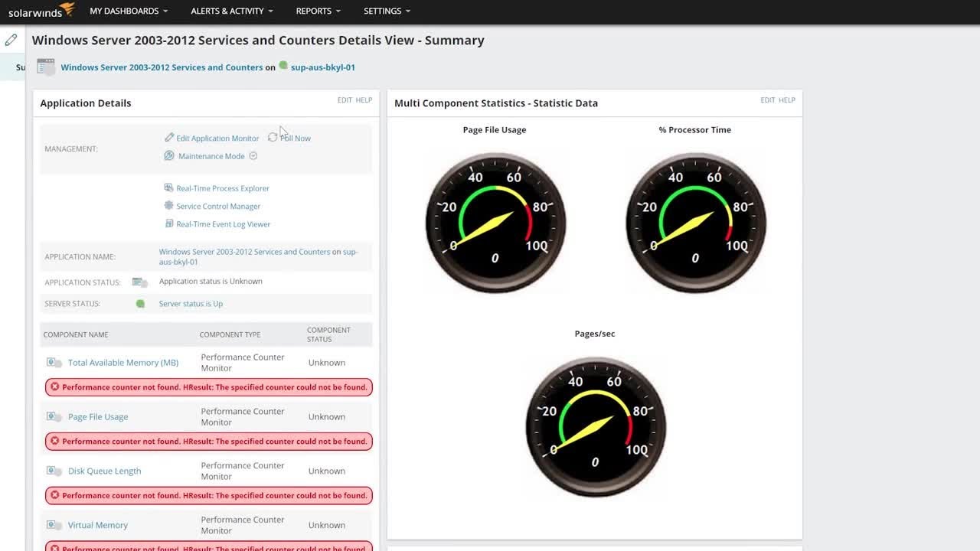This screenshot has height=551, width=980.
Task: Open the Settings menu
Action: click(x=387, y=11)
